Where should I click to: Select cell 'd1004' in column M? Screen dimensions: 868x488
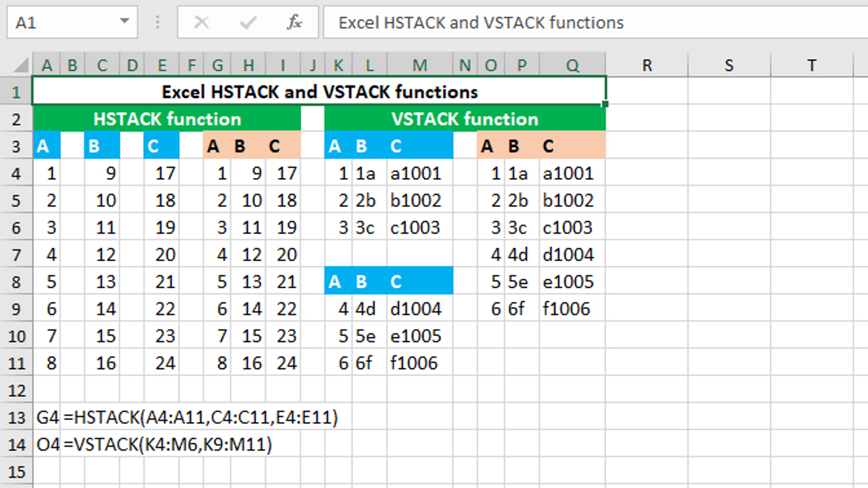pyautogui.click(x=420, y=309)
